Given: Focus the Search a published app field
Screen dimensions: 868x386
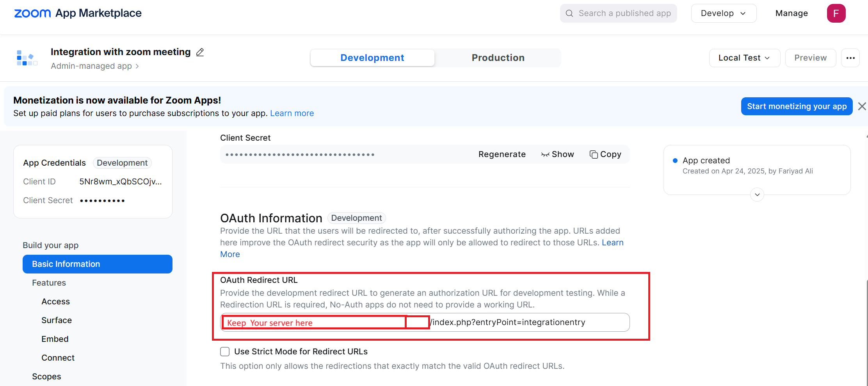Looking at the screenshot, I should click(x=618, y=13).
